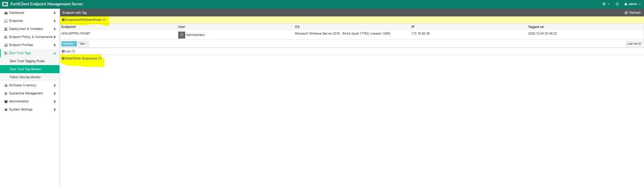Viewport: 644px width, 187px height.
Task: Click the Zero Trust Tags icon
Action: tap(6, 53)
